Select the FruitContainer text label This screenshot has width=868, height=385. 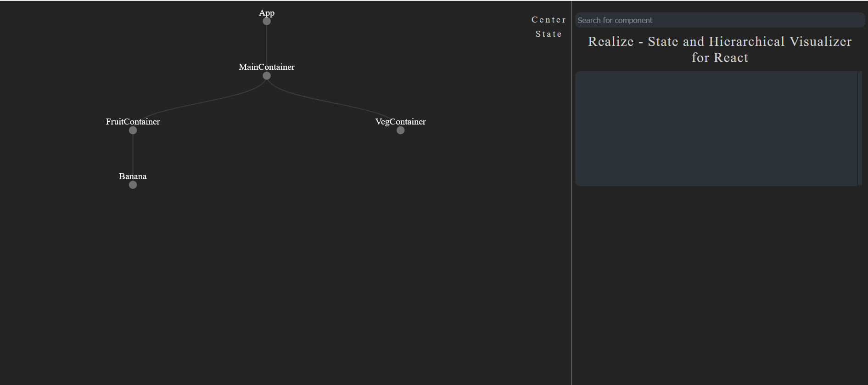tap(133, 122)
